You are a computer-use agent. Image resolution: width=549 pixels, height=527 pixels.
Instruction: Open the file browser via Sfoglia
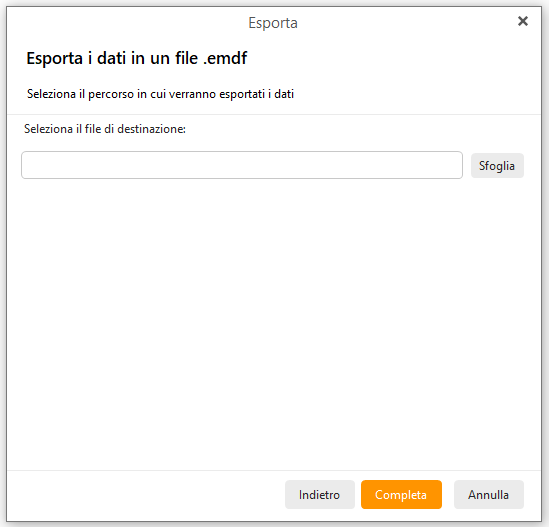(497, 166)
